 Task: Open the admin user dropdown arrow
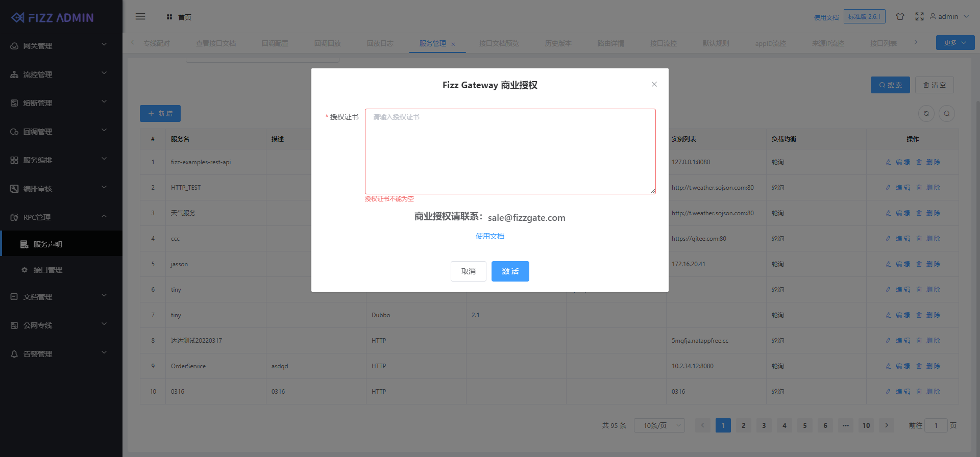pyautogui.click(x=966, y=16)
